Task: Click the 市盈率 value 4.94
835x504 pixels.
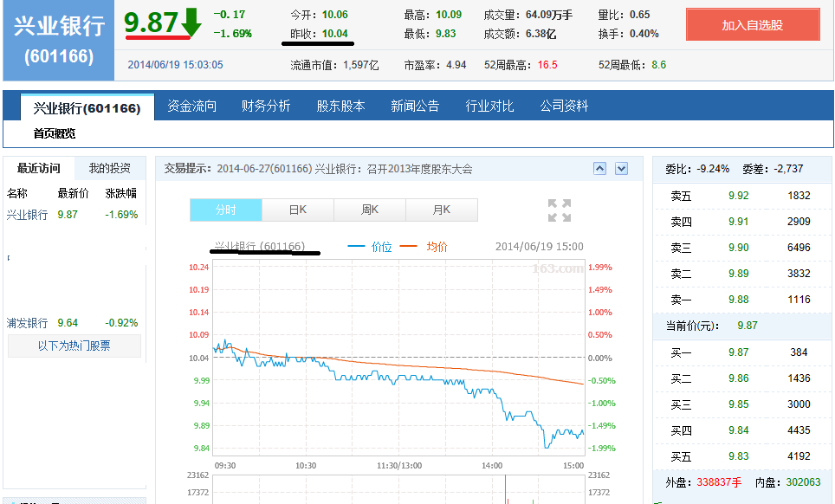Action: 456,65
